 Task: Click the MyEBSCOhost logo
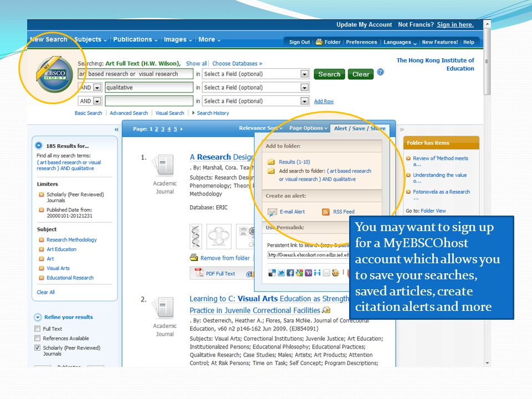(x=55, y=74)
